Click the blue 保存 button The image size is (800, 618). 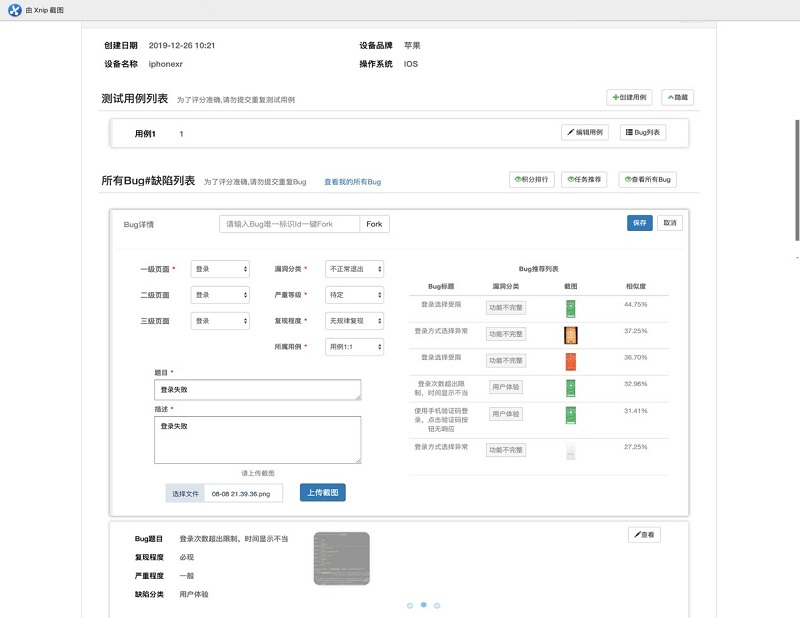[639, 223]
